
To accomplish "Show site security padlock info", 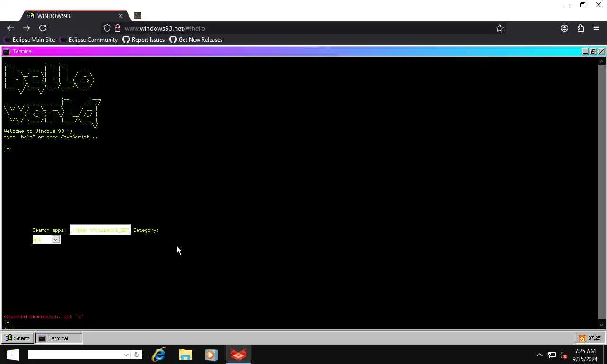I will click(117, 28).
